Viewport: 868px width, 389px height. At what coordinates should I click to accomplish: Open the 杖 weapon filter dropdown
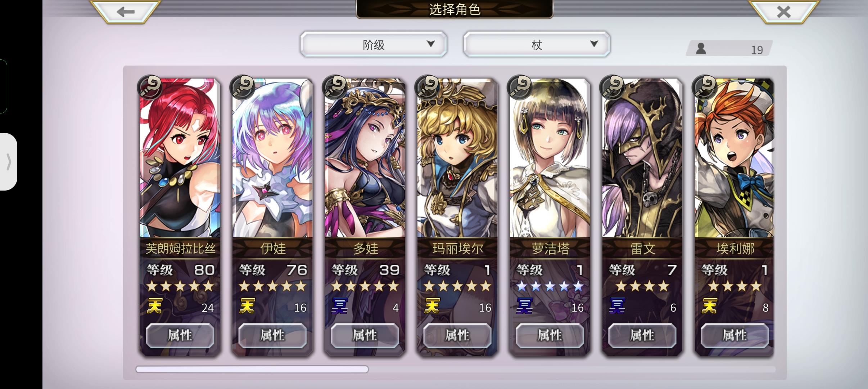pos(537,44)
